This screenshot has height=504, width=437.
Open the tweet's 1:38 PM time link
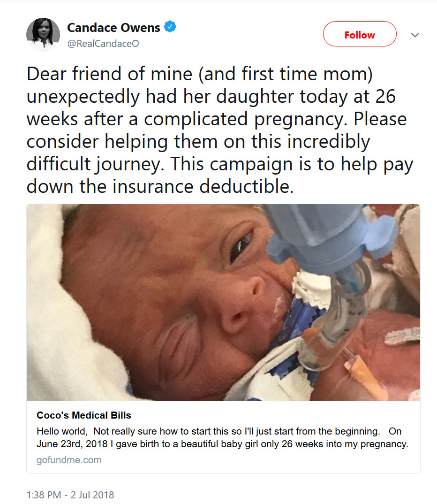click(44, 495)
